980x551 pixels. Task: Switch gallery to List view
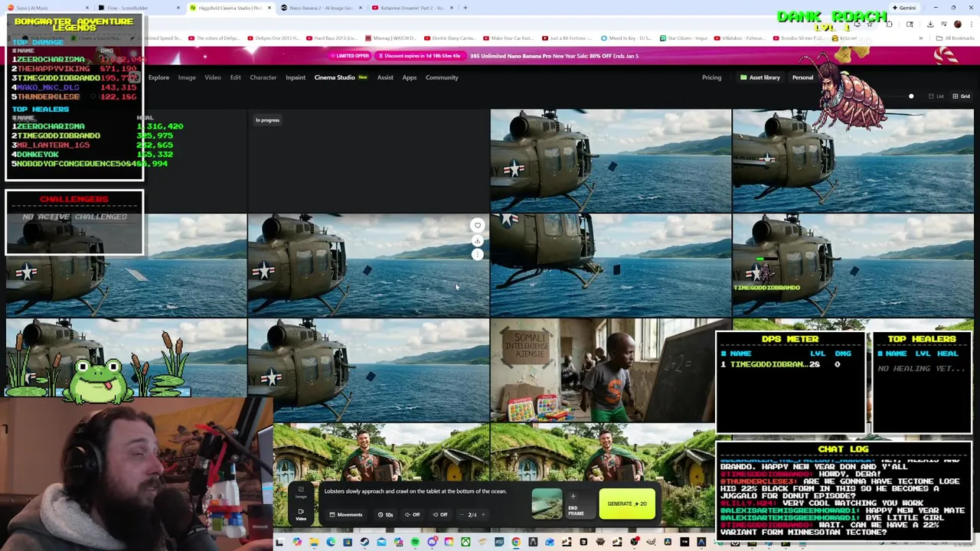point(936,96)
